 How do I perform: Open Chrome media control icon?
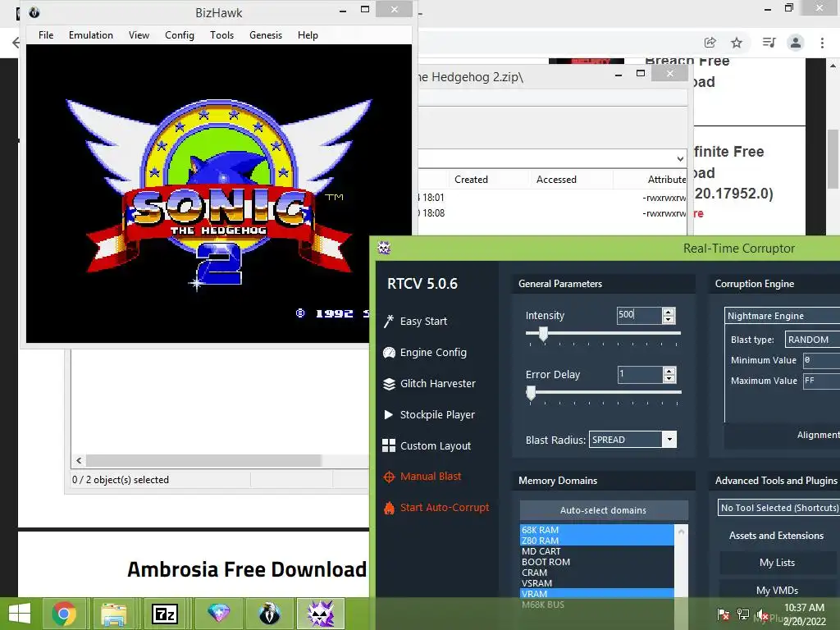click(x=769, y=43)
